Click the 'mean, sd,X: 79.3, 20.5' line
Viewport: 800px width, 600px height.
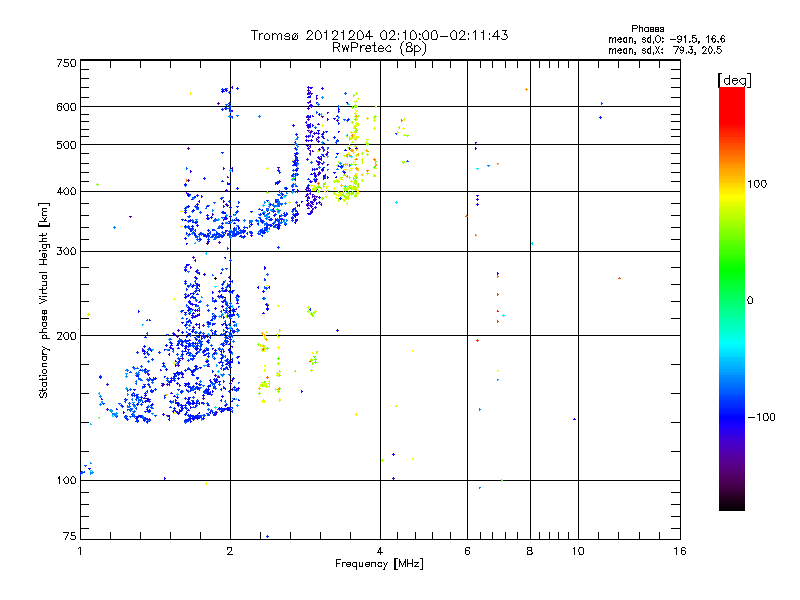pyautogui.click(x=665, y=50)
